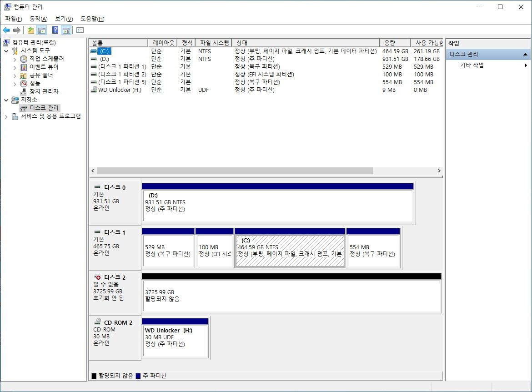Open 작업 스케줄러 in the tree

click(x=46, y=59)
